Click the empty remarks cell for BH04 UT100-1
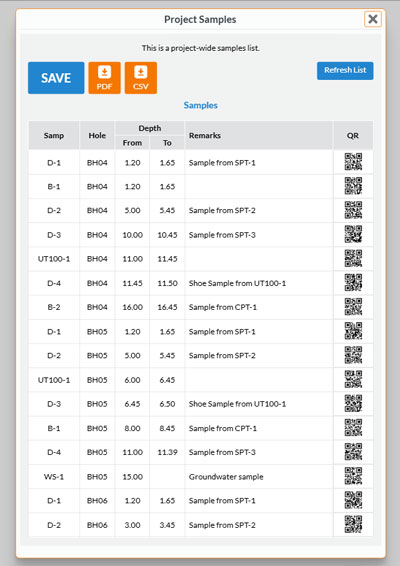 pos(258,259)
